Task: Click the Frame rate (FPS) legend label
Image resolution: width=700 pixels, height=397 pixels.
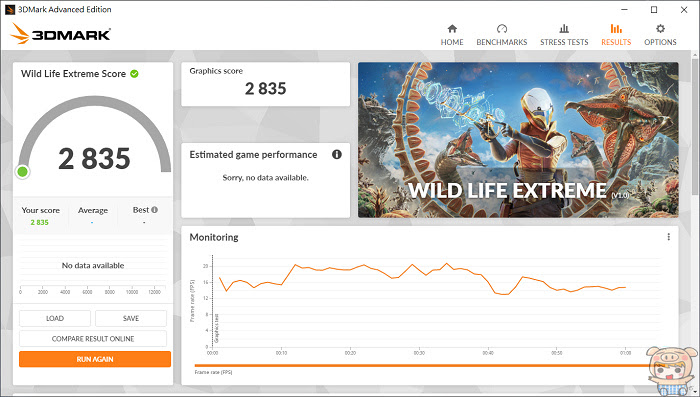Action: point(213,372)
